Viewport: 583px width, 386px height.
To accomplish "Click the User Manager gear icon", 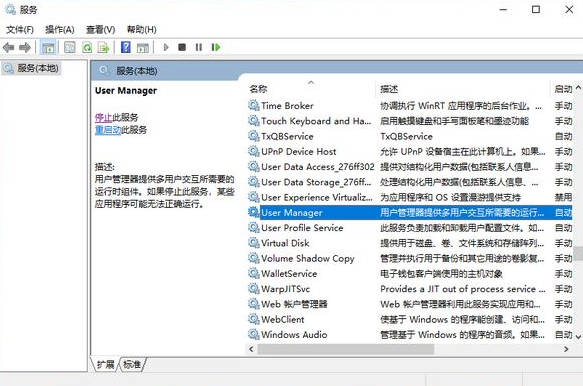I will point(254,212).
